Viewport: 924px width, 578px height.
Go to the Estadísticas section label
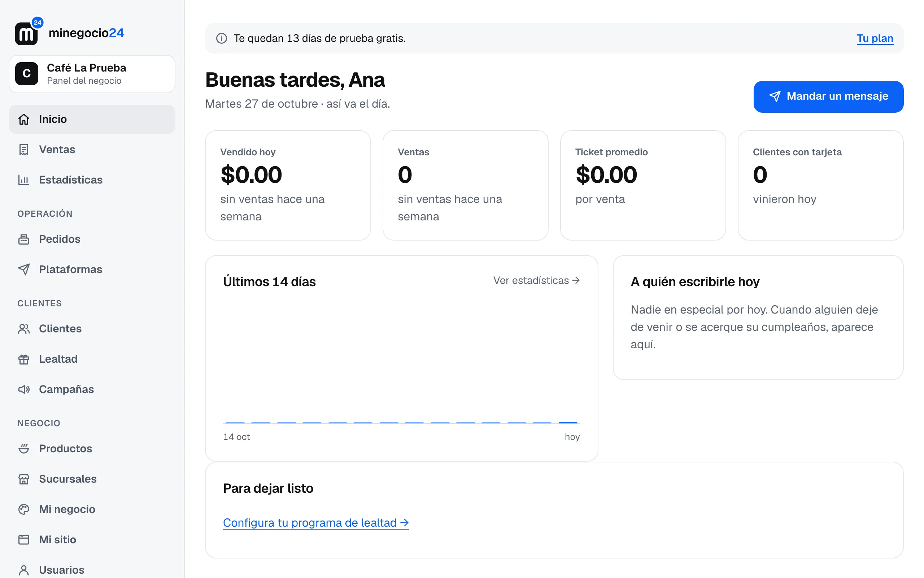[x=71, y=180]
